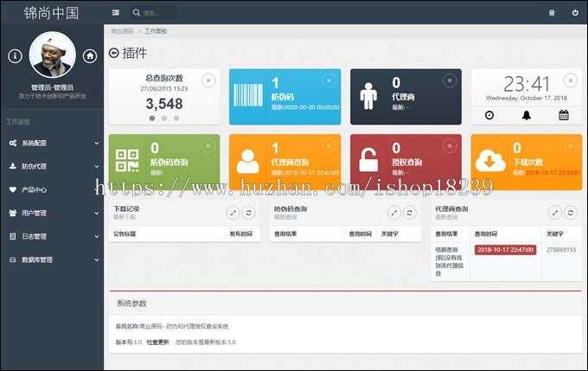The width and height of the screenshot is (588, 371).
Task: Click the search magnifier icon
Action: [x=137, y=13]
